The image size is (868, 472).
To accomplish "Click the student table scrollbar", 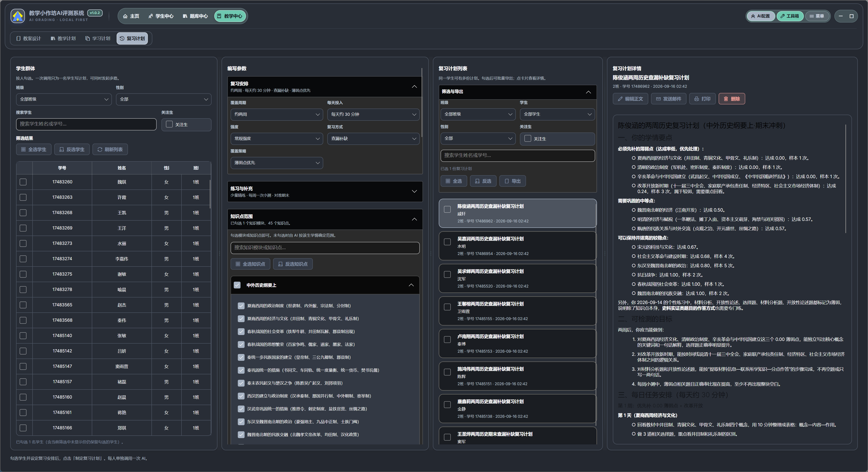I will click(x=210, y=194).
